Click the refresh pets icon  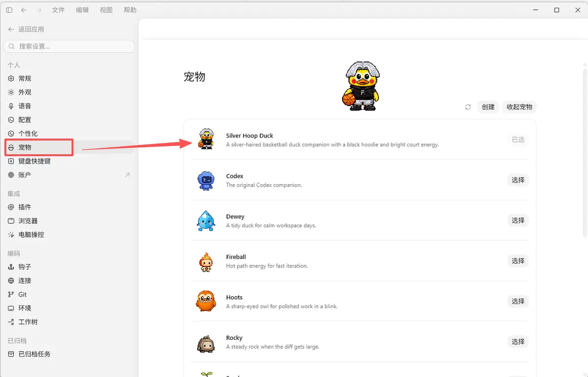coord(468,107)
